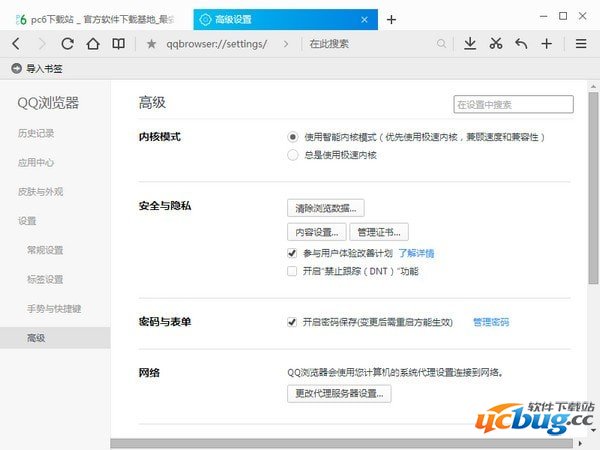Open 常规设置 in the sidebar
The width and height of the screenshot is (600, 450).
pyautogui.click(x=48, y=250)
